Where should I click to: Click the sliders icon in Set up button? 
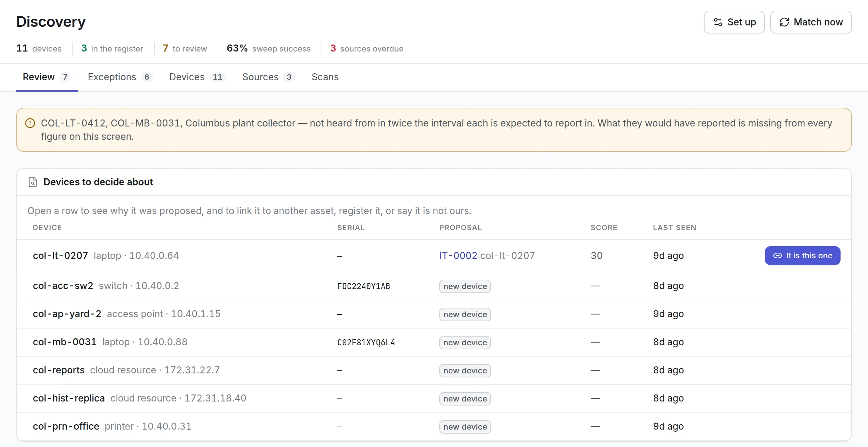(718, 22)
